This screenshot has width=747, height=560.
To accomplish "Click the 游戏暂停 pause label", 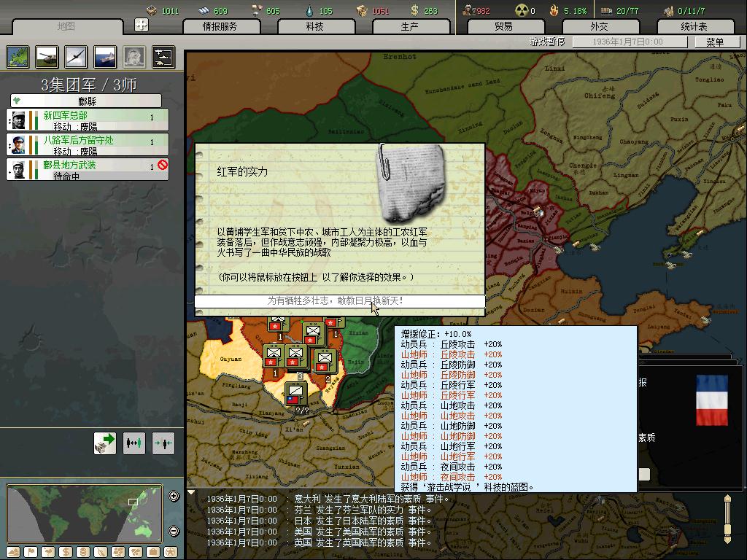I will point(547,42).
